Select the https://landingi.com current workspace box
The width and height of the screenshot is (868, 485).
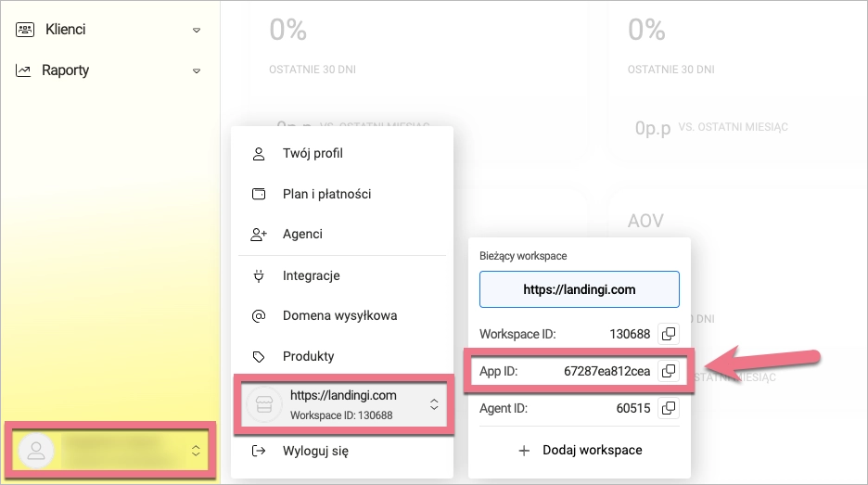580,289
